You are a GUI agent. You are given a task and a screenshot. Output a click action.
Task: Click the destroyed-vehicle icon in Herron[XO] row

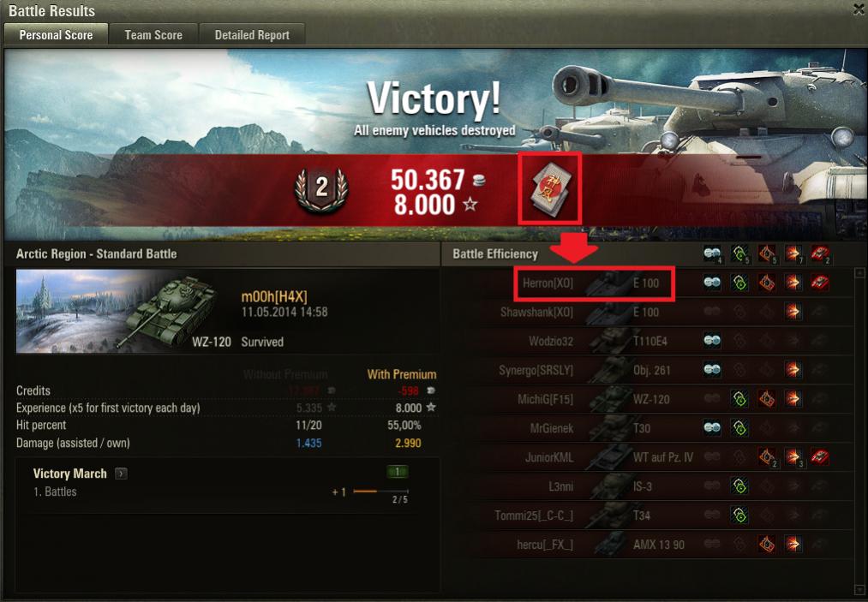click(820, 283)
